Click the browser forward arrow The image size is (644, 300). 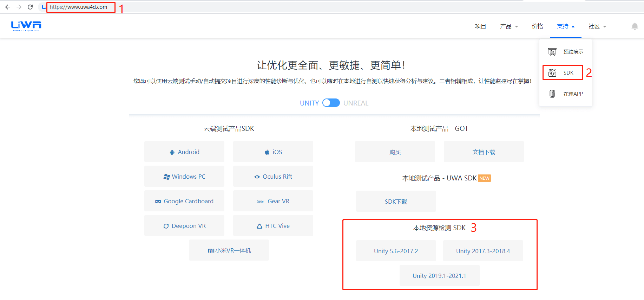pyautogui.click(x=19, y=7)
